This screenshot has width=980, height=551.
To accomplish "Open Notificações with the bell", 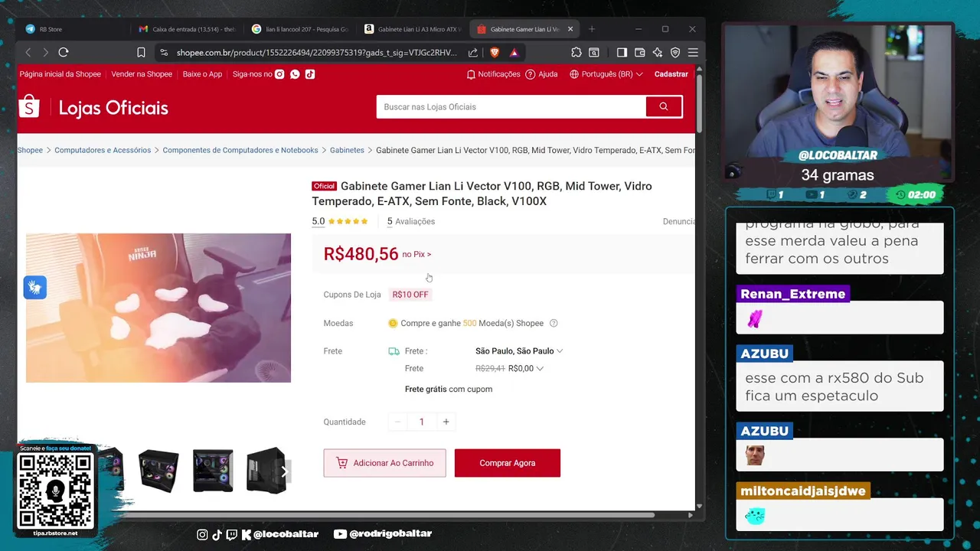I will tap(493, 74).
